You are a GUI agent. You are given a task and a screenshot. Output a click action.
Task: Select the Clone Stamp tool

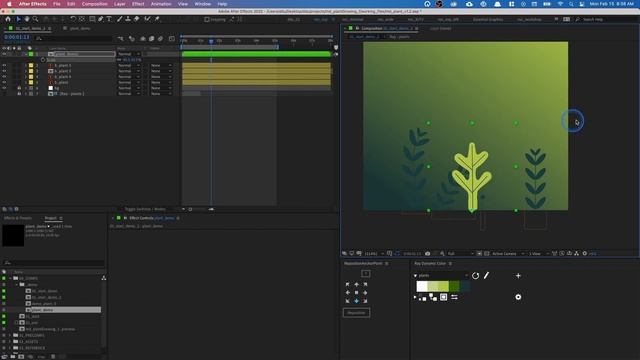128,19
